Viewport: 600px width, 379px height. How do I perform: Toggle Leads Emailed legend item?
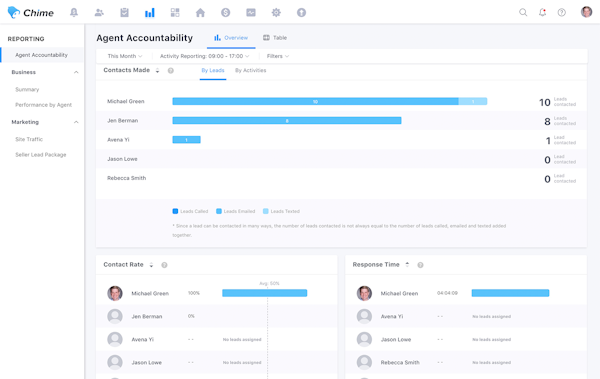click(235, 211)
